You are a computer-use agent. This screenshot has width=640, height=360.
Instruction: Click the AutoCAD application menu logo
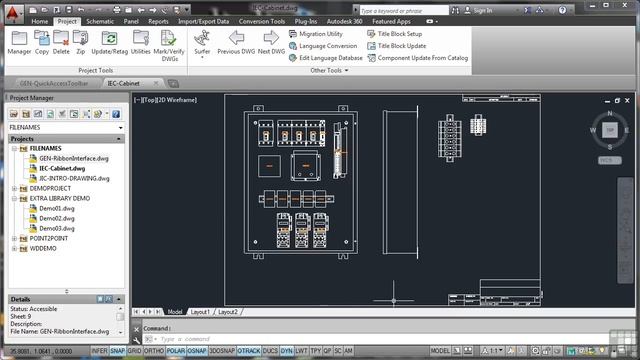click(x=12, y=13)
